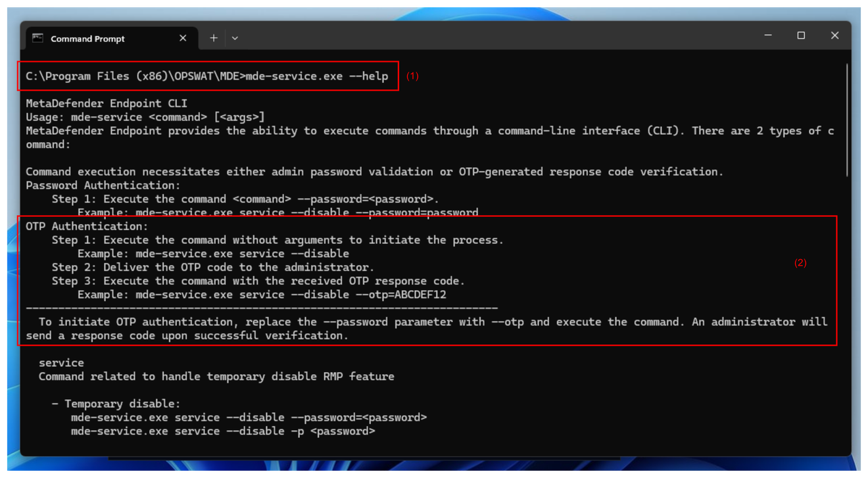The image size is (868, 478).
Task: Click the red (2) annotation label
Action: click(x=800, y=262)
